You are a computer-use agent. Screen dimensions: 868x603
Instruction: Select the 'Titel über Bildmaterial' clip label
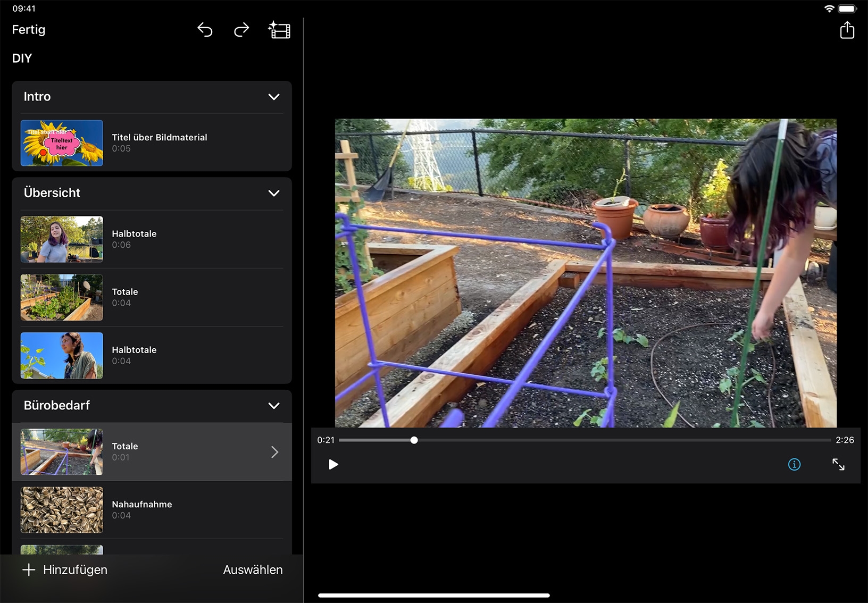click(x=160, y=137)
